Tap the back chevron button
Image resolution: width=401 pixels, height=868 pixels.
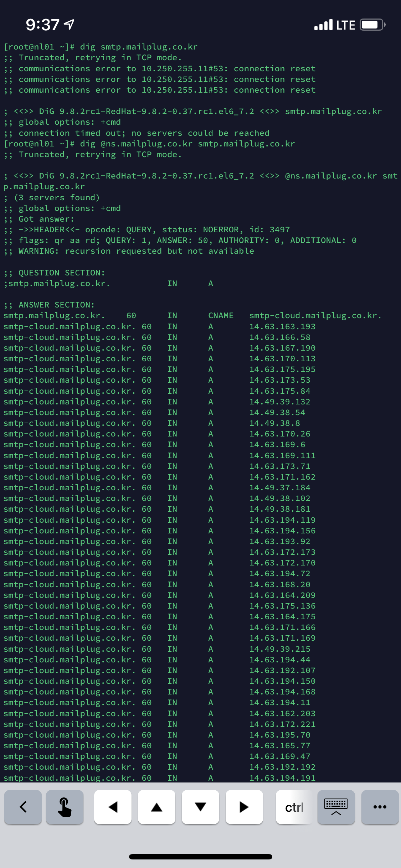coord(23,807)
